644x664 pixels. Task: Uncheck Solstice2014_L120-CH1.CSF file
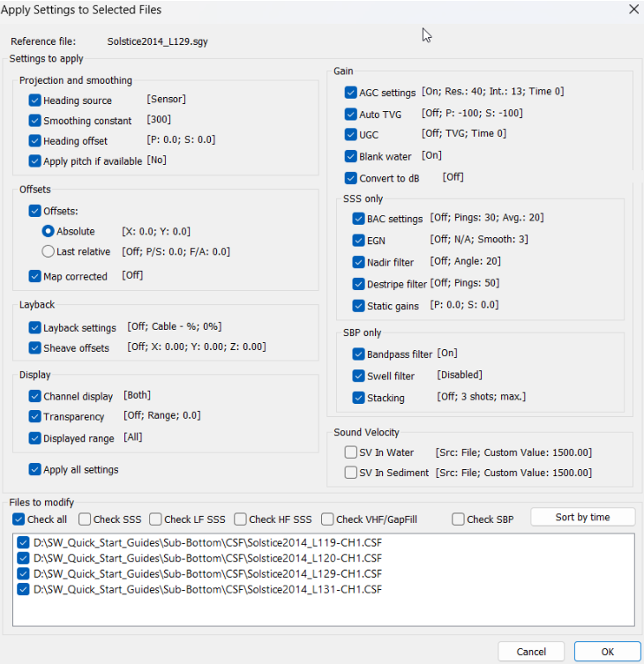pos(23,558)
